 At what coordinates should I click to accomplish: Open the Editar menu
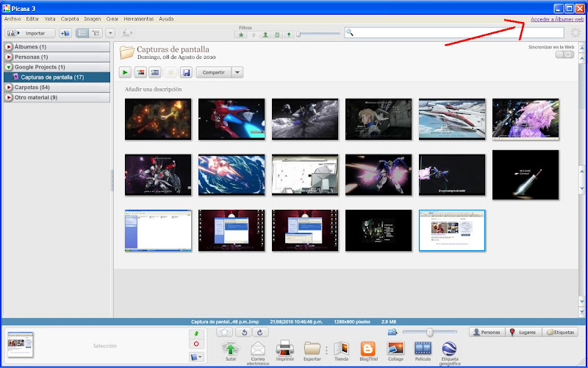click(x=32, y=19)
